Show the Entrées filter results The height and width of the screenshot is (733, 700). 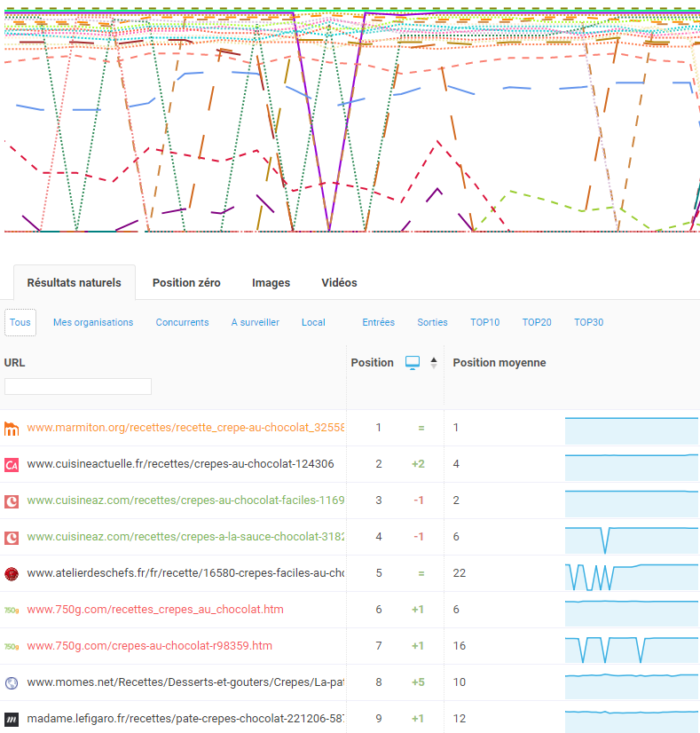pos(378,322)
